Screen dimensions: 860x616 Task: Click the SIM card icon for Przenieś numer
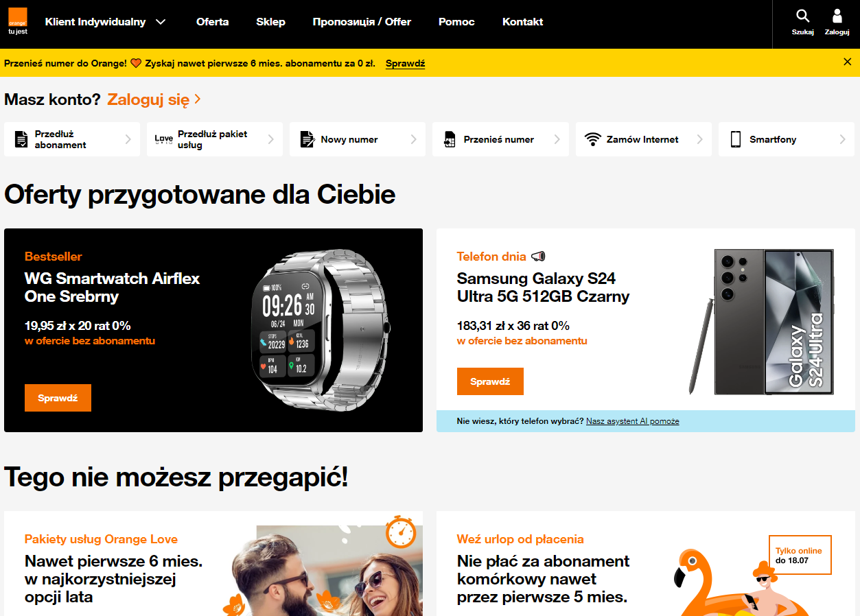(x=450, y=139)
